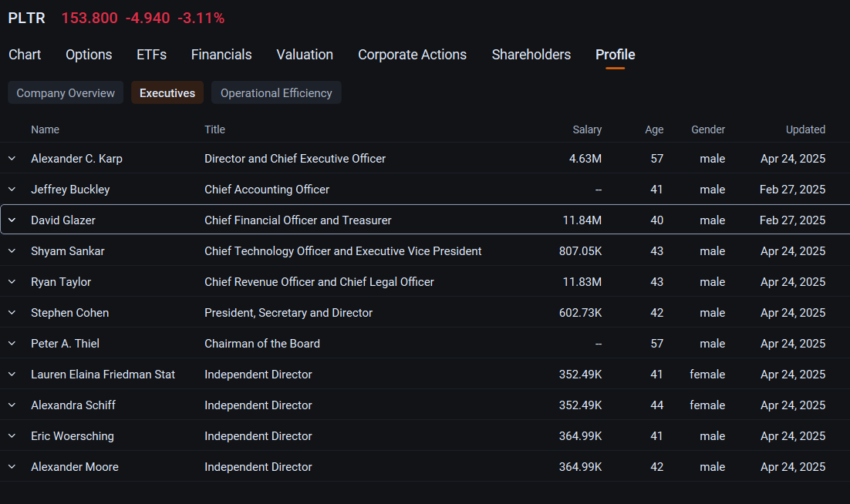Sort by the Age column header

pyautogui.click(x=654, y=129)
